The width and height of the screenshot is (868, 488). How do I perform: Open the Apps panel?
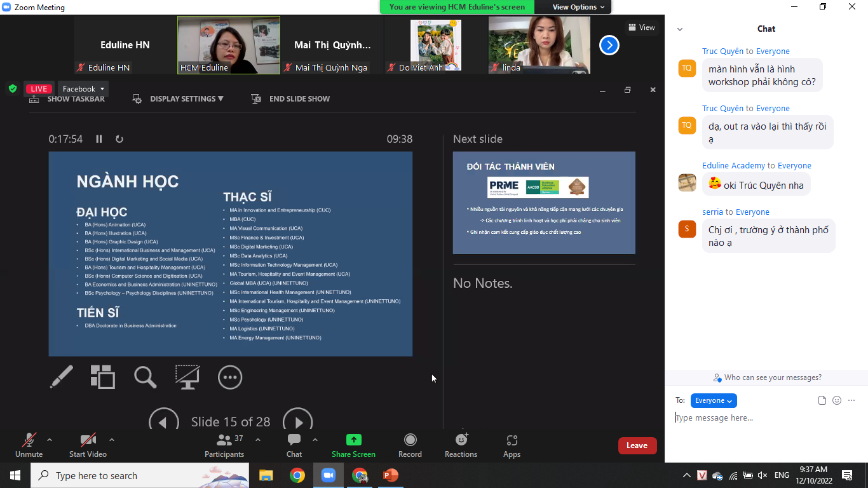coord(512,445)
